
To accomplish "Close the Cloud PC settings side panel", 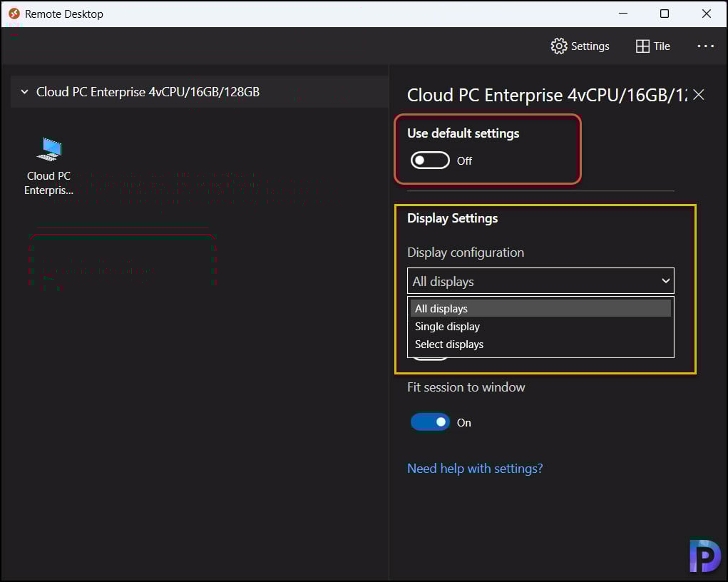I will tap(698, 96).
